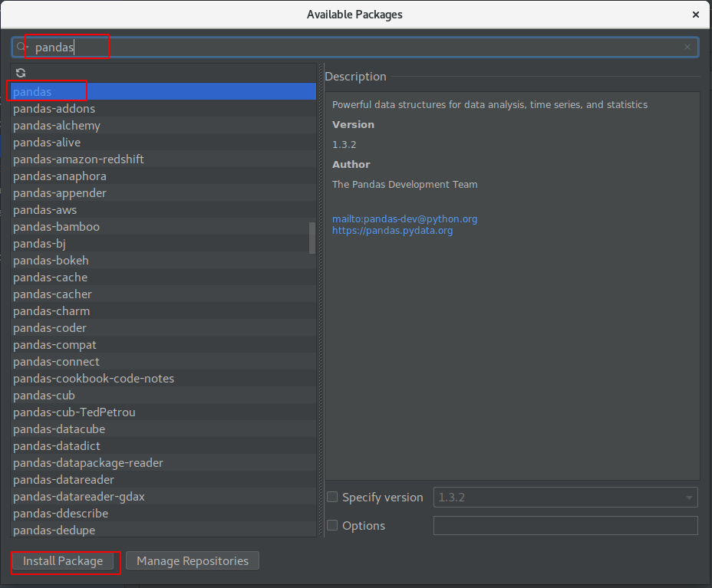Open the https://pandas.pydata.org link

pyautogui.click(x=392, y=231)
